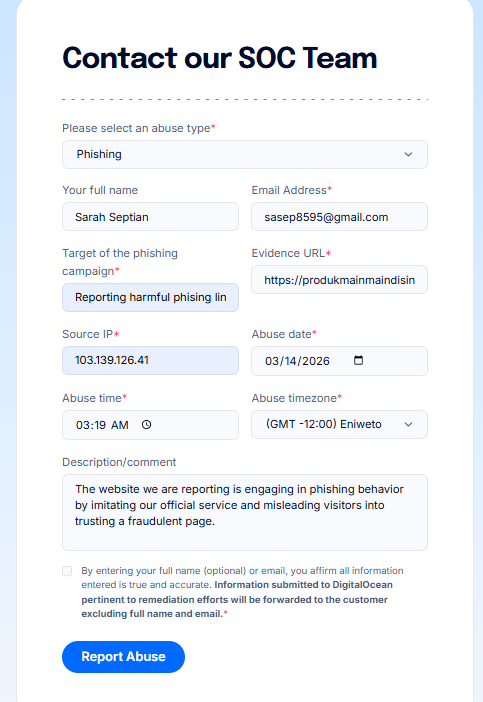
Task: Expand the GMT -12:00 Eniwetok timezone dropdown
Action: [339, 424]
